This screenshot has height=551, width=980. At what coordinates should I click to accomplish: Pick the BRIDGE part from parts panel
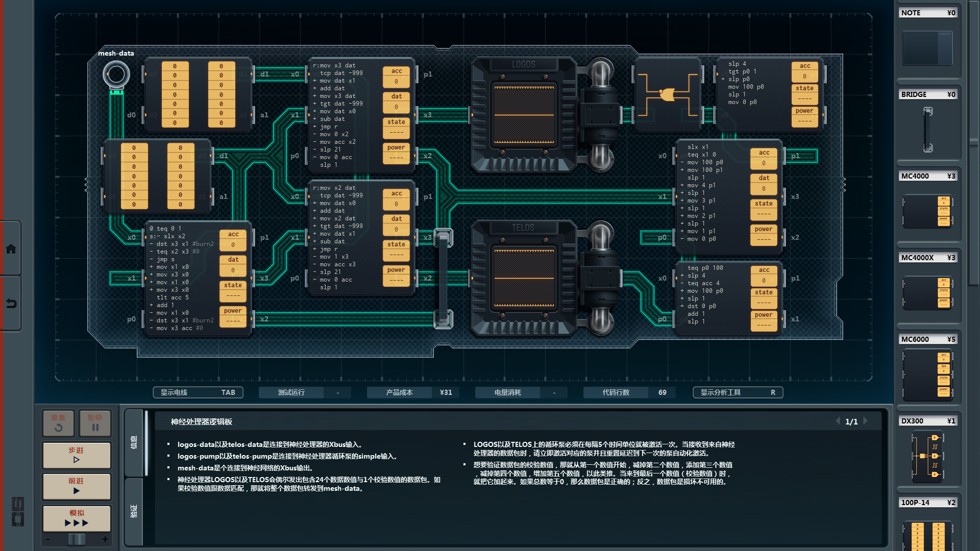(927, 130)
